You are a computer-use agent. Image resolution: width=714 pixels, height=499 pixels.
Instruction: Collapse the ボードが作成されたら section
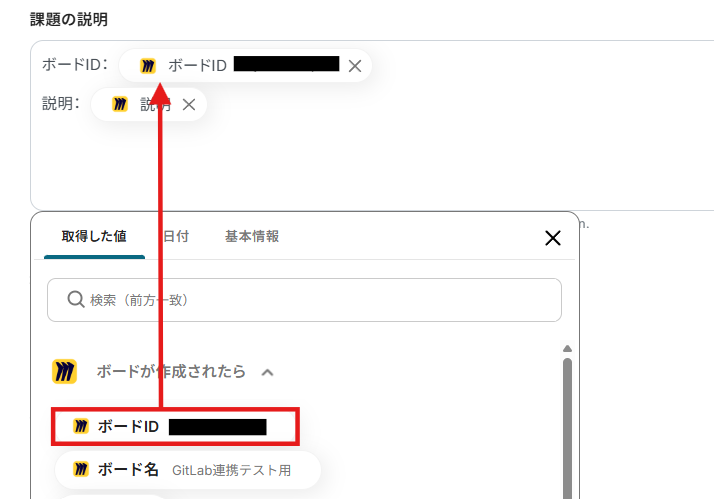[x=267, y=372]
